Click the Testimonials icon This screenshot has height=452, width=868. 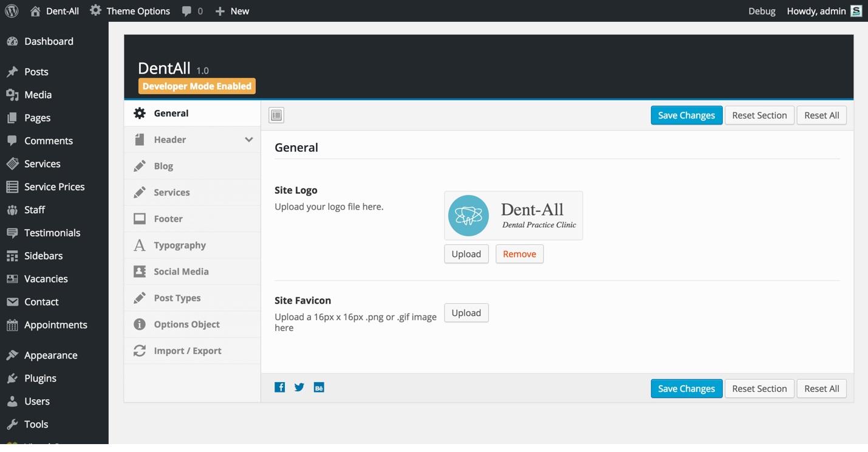pyautogui.click(x=12, y=233)
